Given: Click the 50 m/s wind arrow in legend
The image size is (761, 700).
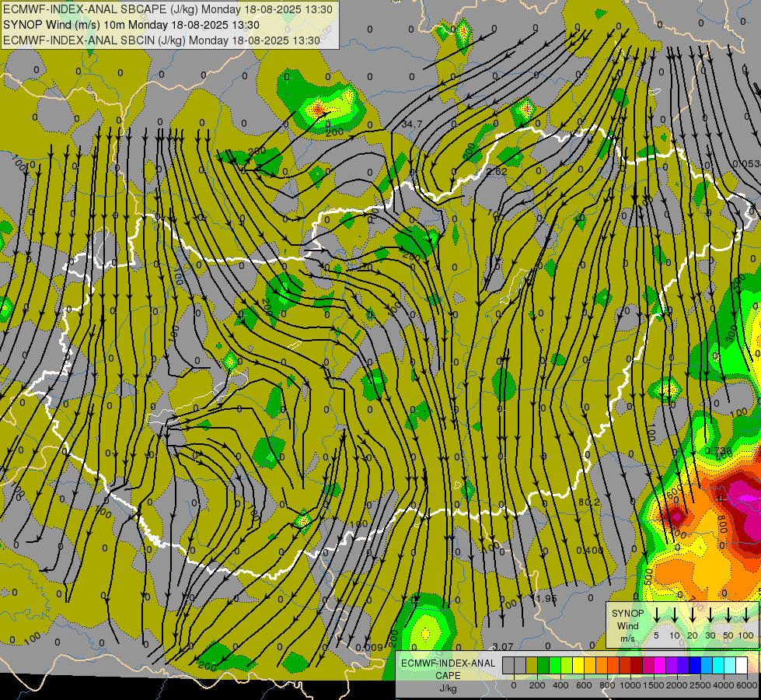Looking at the screenshot, I should [x=728, y=615].
